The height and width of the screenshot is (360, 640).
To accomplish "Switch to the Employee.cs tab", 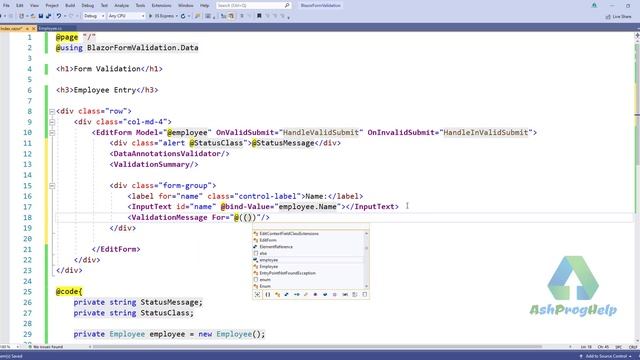I will [50, 28].
